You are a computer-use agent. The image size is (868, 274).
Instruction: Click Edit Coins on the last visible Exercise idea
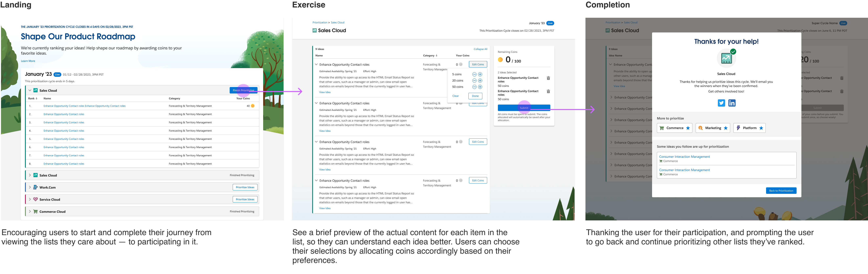(478, 181)
